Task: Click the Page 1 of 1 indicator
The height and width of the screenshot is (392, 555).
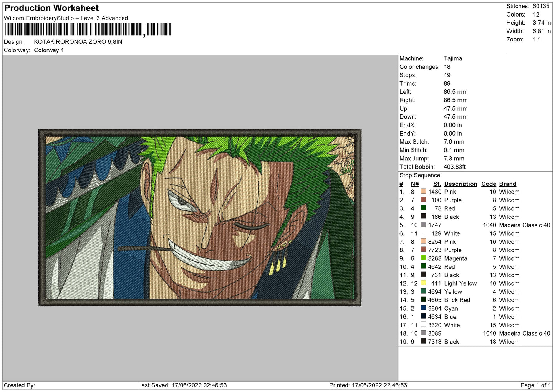Action: pos(535,385)
